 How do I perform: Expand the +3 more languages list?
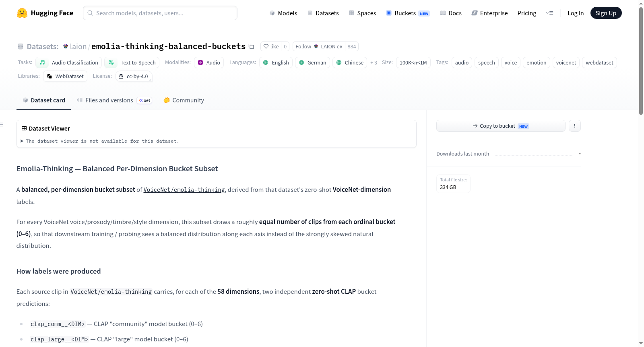[x=374, y=62]
